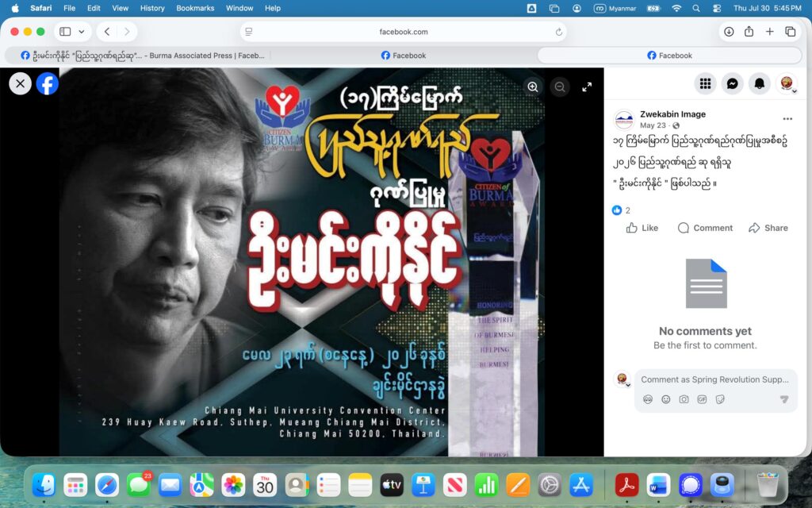The image size is (812, 508).
Task: Close the photo viewer with X button
Action: [20, 83]
